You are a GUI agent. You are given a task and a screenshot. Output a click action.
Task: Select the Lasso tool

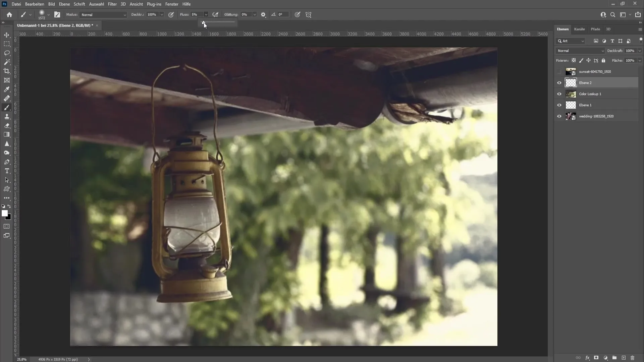click(x=7, y=53)
